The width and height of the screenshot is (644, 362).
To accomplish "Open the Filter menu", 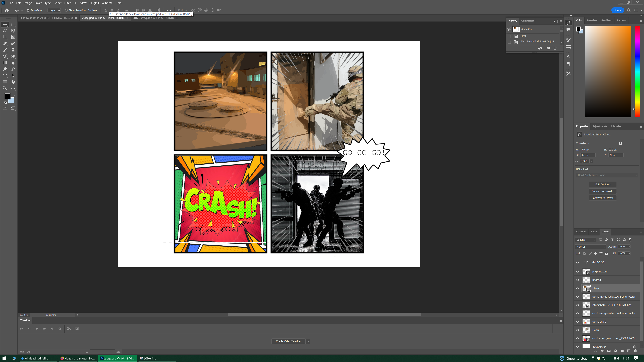I will click(67, 3).
